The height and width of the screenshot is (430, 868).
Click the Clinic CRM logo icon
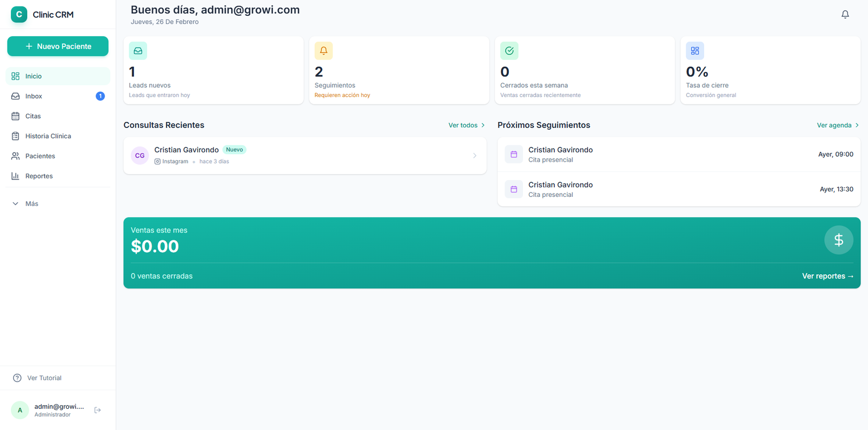pos(19,15)
